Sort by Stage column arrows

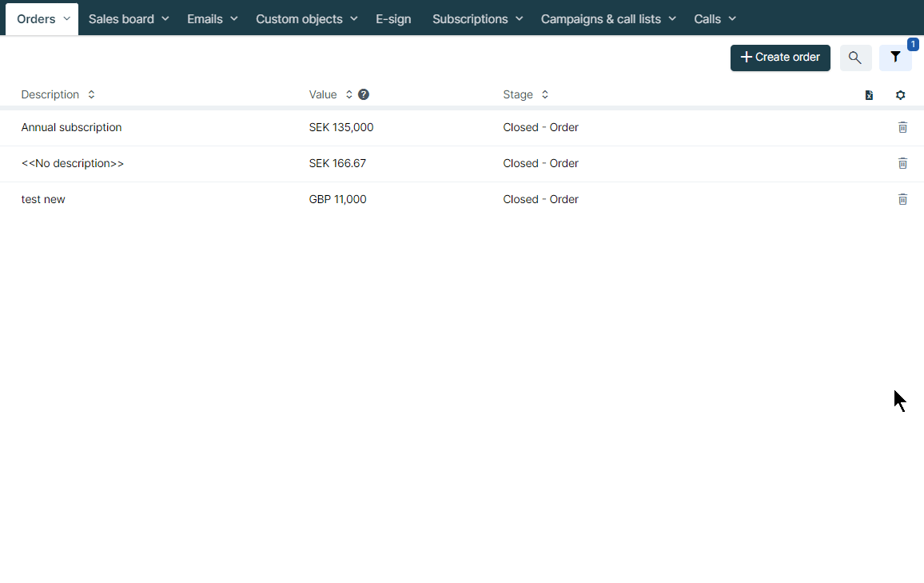click(545, 94)
